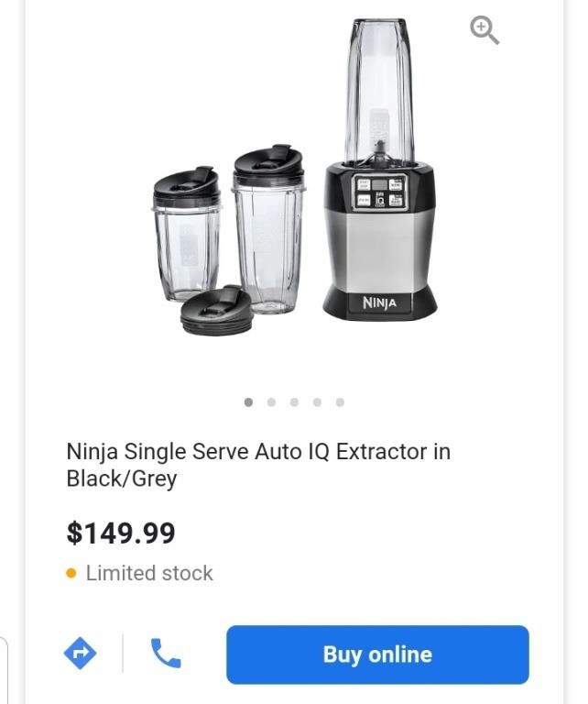Click the orange stock status dot
Viewport: 588px width, 704px height.
(x=71, y=574)
